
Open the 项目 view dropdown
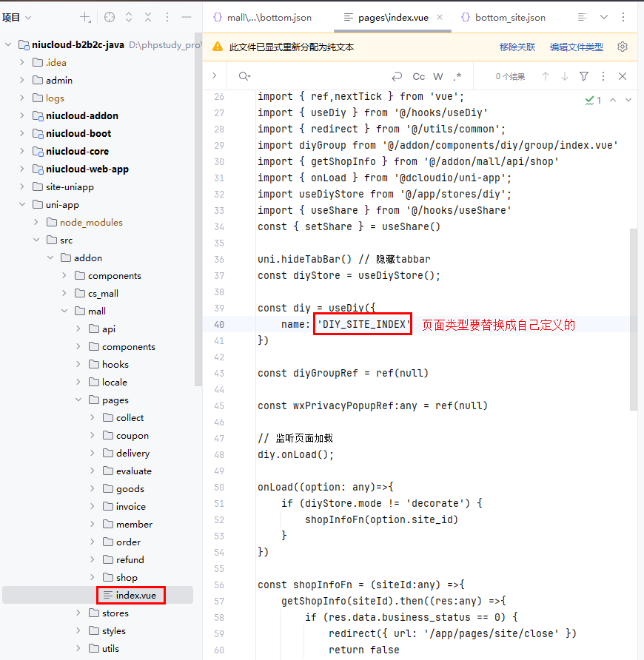coord(18,17)
